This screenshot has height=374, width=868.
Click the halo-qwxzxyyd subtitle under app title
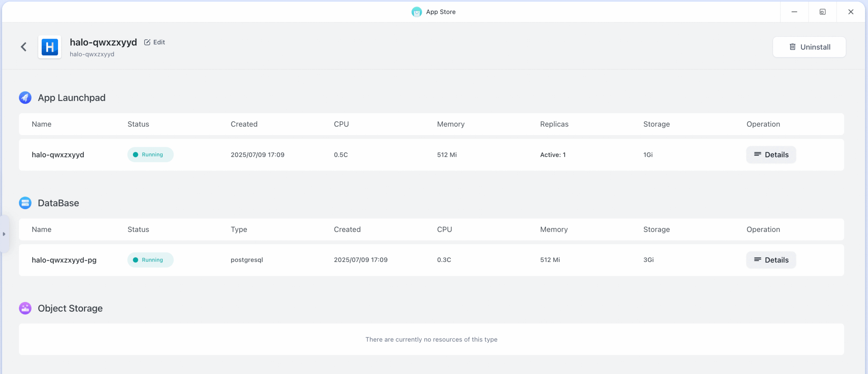pos(92,54)
